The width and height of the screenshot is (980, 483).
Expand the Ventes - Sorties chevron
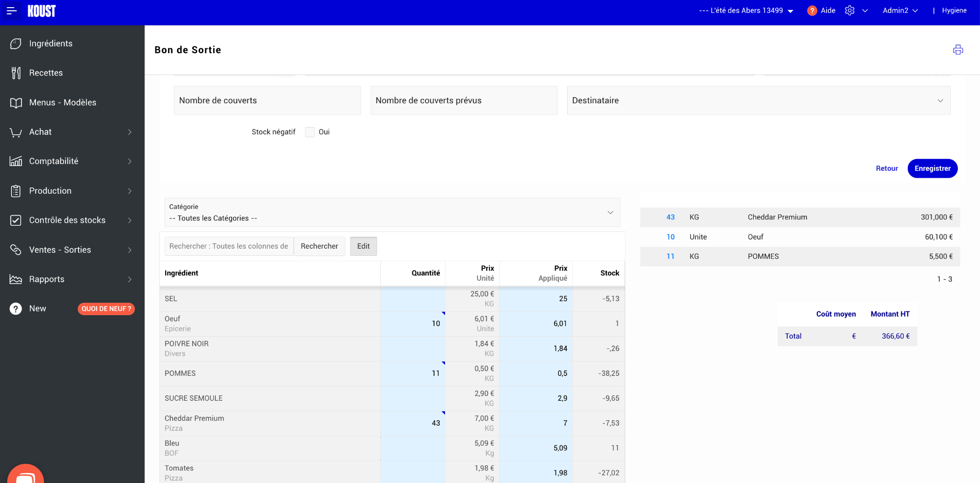(130, 250)
